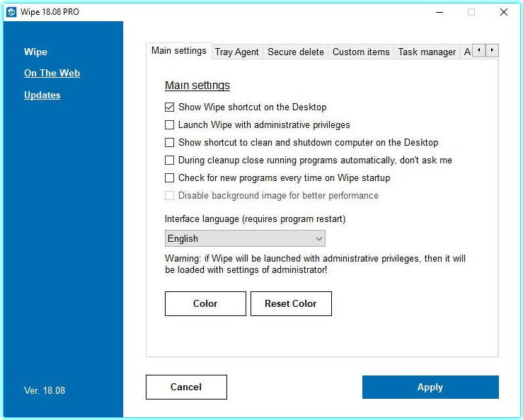Open the On The Web link
The height and width of the screenshot is (420, 523).
coord(52,73)
